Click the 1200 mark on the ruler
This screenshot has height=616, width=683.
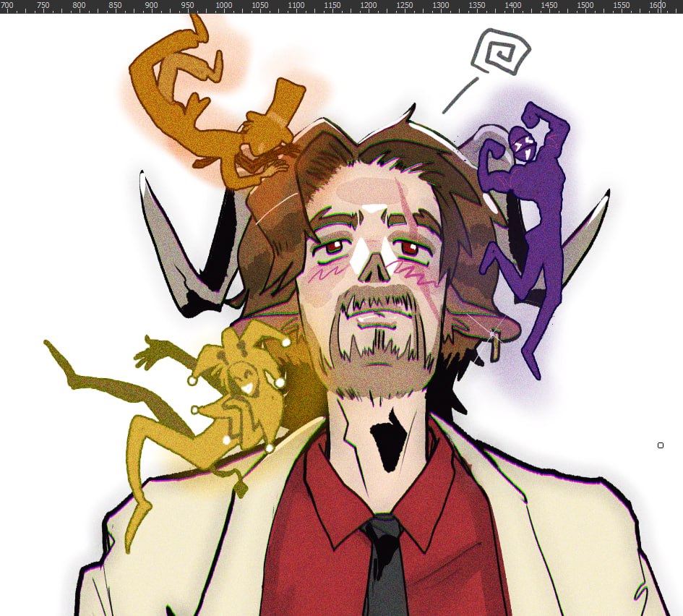point(368,5)
